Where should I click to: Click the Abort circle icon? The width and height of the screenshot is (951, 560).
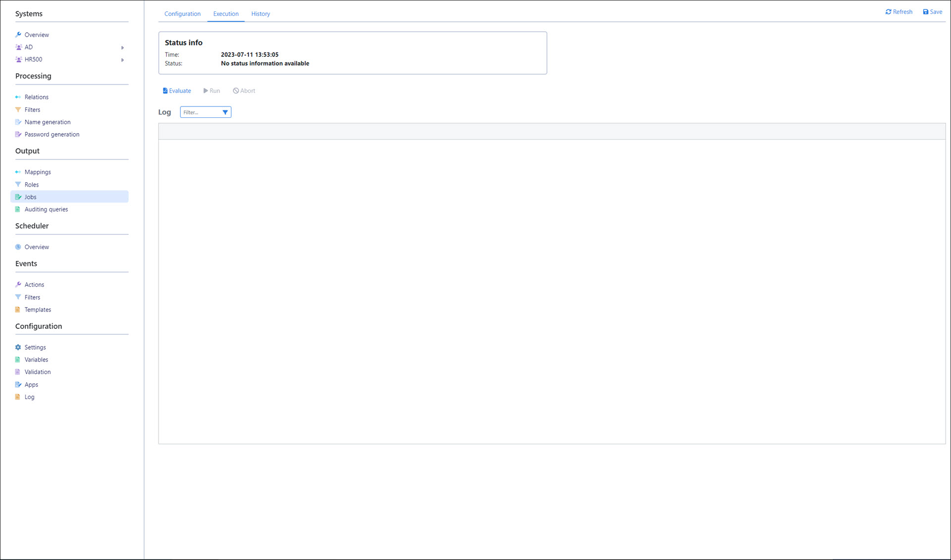236,91
